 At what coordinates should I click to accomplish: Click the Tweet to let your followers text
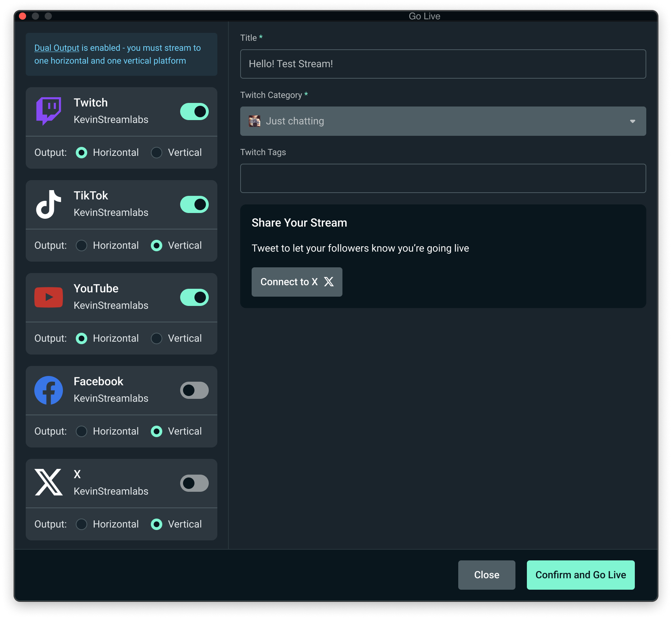(x=360, y=248)
